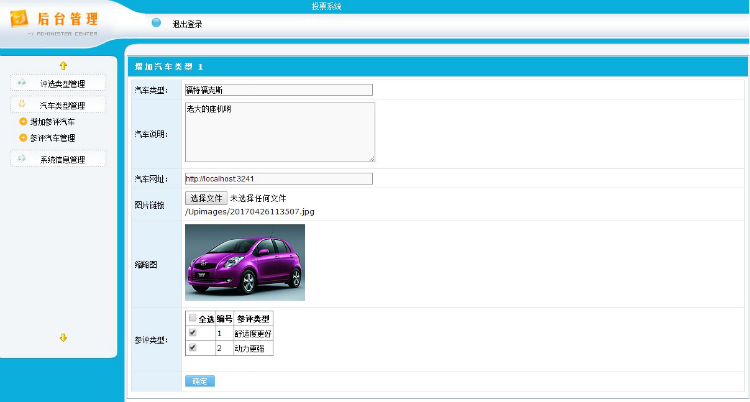Click the 未选择任何文件 status text

pos(258,198)
